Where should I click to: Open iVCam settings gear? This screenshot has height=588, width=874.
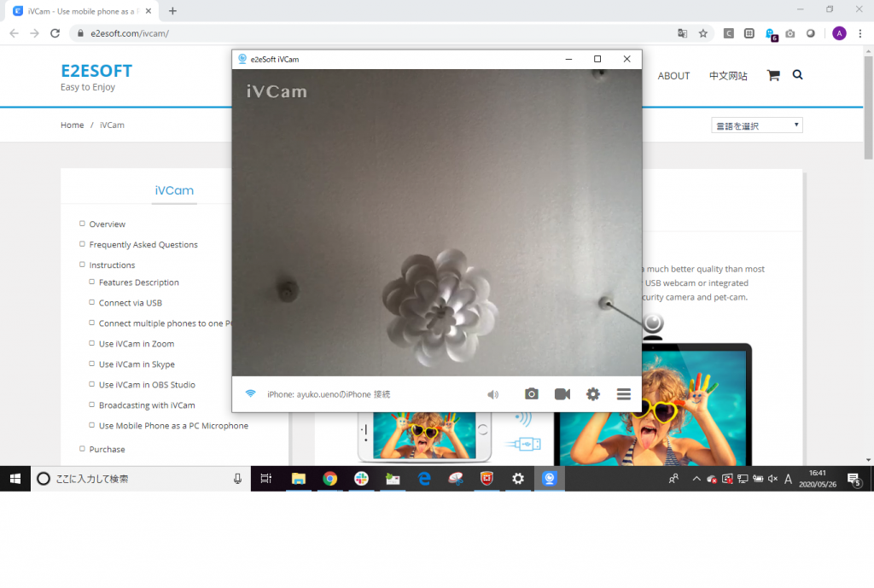point(593,394)
